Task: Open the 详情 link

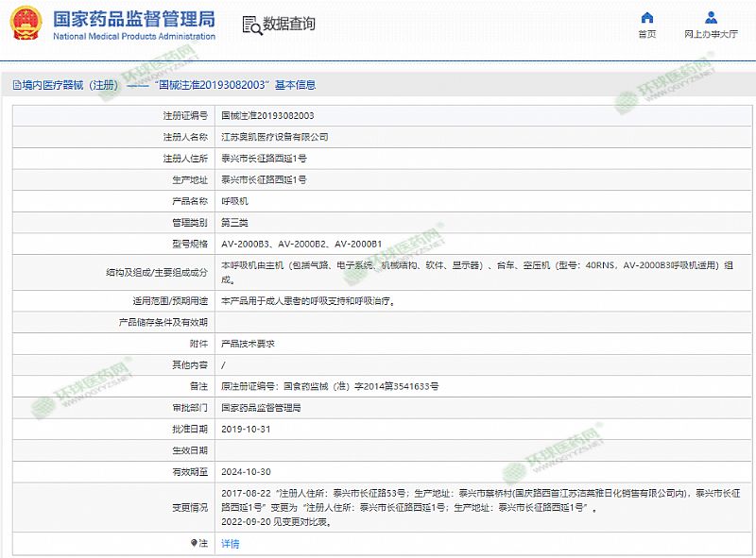Action: tap(230, 544)
